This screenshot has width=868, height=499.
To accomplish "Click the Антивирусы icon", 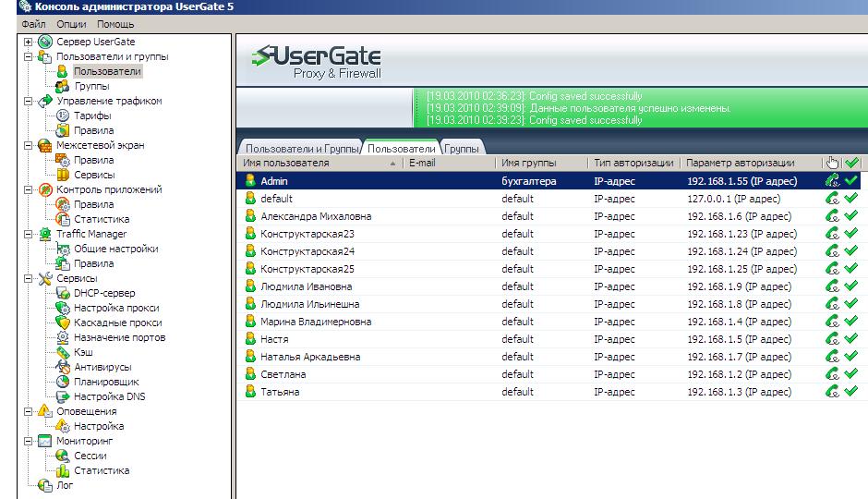I will point(63,367).
